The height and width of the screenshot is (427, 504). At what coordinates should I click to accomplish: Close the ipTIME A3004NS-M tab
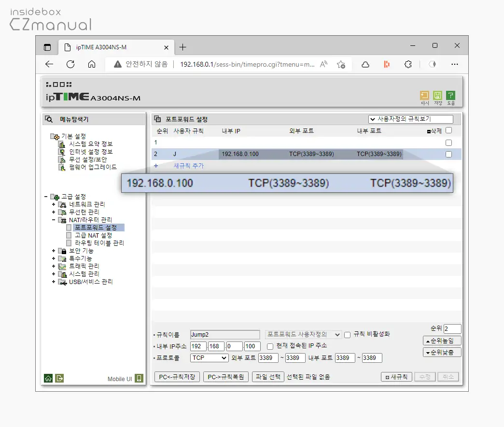tap(166, 48)
